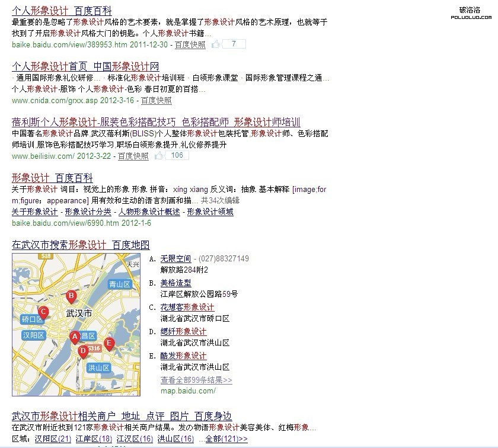Open the 形象设计分类 sub-link

pyautogui.click(x=88, y=212)
